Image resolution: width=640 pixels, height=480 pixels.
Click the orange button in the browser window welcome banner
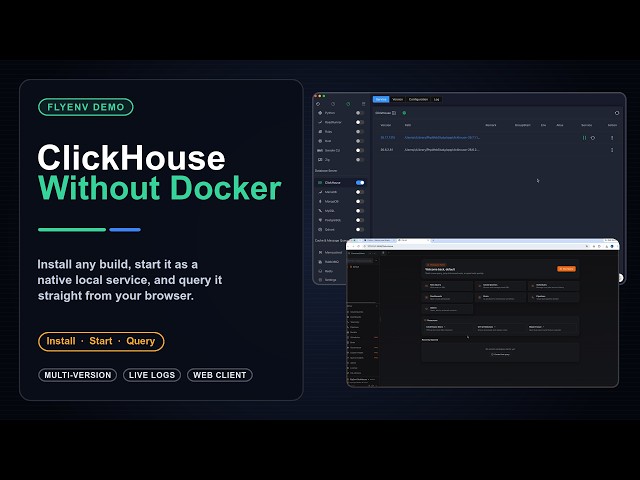567,269
